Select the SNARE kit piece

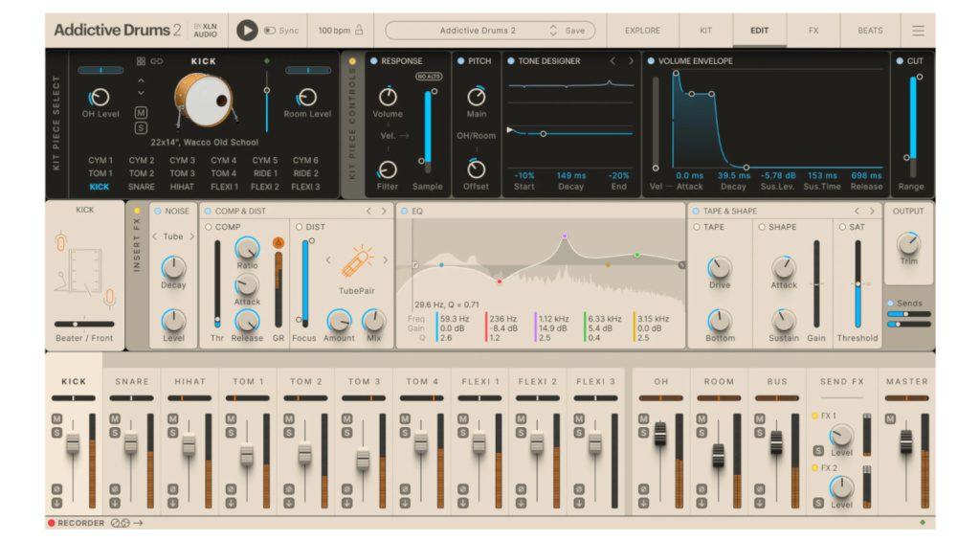pos(142,187)
